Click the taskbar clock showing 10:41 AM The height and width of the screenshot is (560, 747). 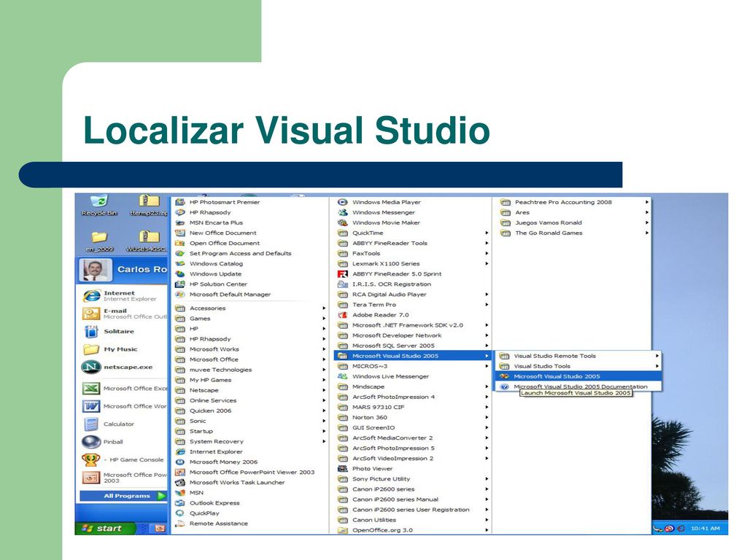click(705, 528)
